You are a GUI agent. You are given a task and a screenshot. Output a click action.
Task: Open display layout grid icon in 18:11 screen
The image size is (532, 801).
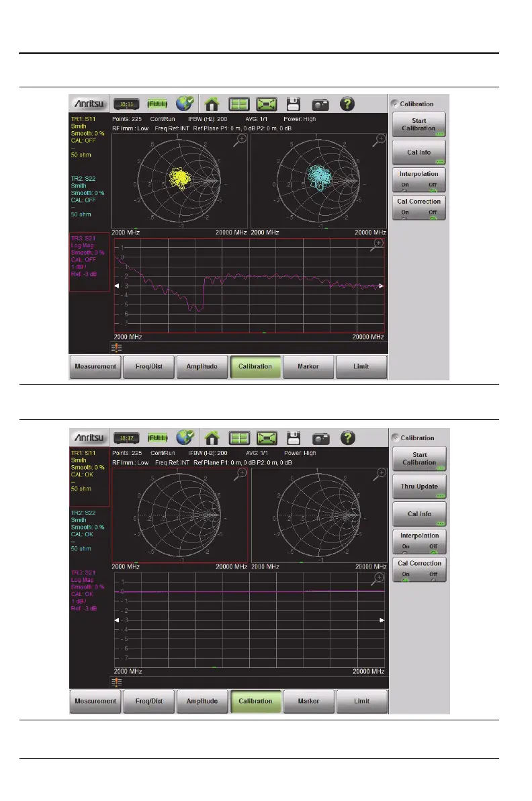tap(238, 104)
